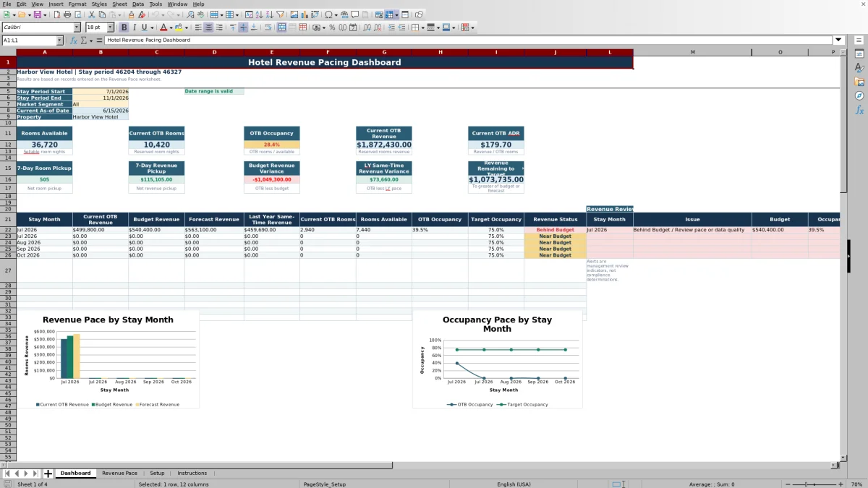This screenshot has height=488, width=868.
Task: Click the Spelling check icon
Action: (x=200, y=14)
